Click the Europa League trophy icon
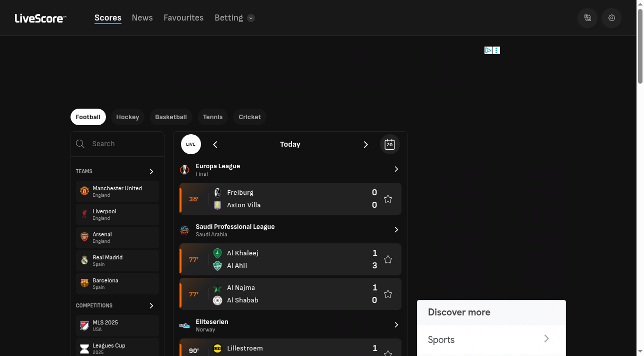 (x=184, y=170)
